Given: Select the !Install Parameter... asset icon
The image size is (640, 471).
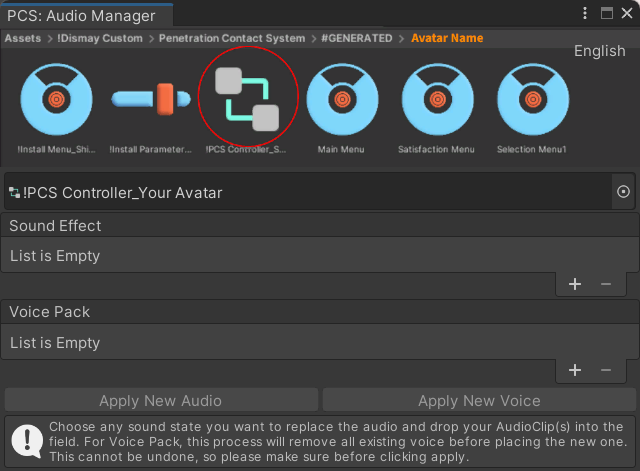Looking at the screenshot, I should point(151,99).
